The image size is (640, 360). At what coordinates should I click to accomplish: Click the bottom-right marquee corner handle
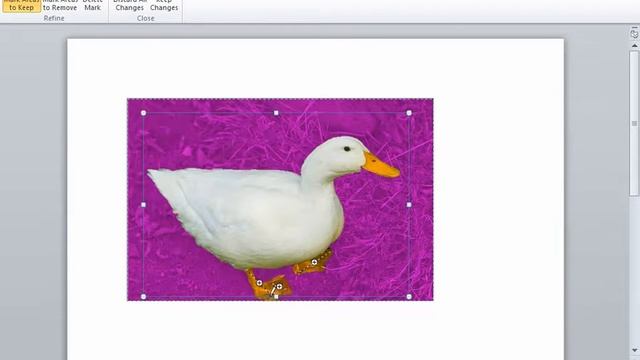coord(409,297)
